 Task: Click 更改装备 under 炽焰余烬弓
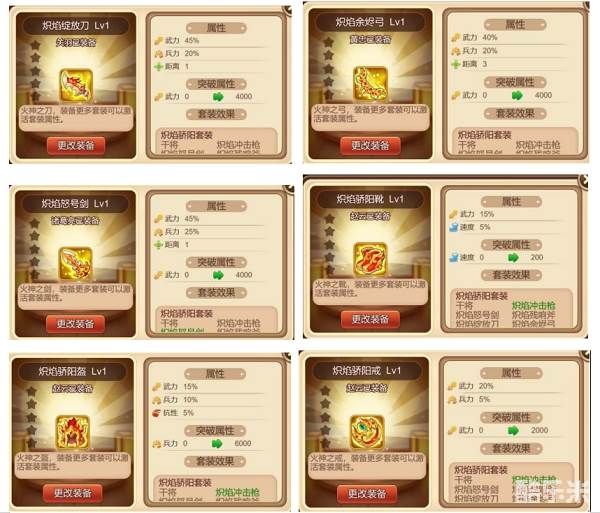tap(370, 145)
